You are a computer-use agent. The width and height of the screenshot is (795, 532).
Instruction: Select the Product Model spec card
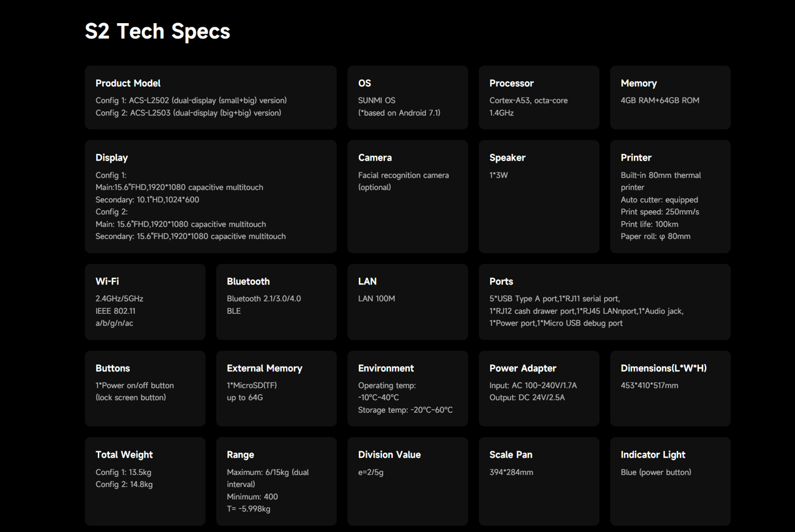[210, 97]
